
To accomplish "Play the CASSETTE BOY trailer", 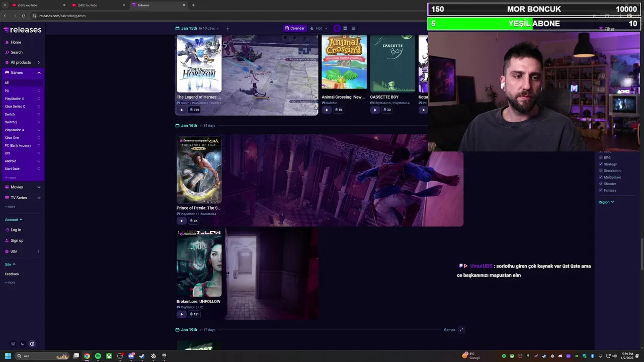I will pyautogui.click(x=375, y=110).
